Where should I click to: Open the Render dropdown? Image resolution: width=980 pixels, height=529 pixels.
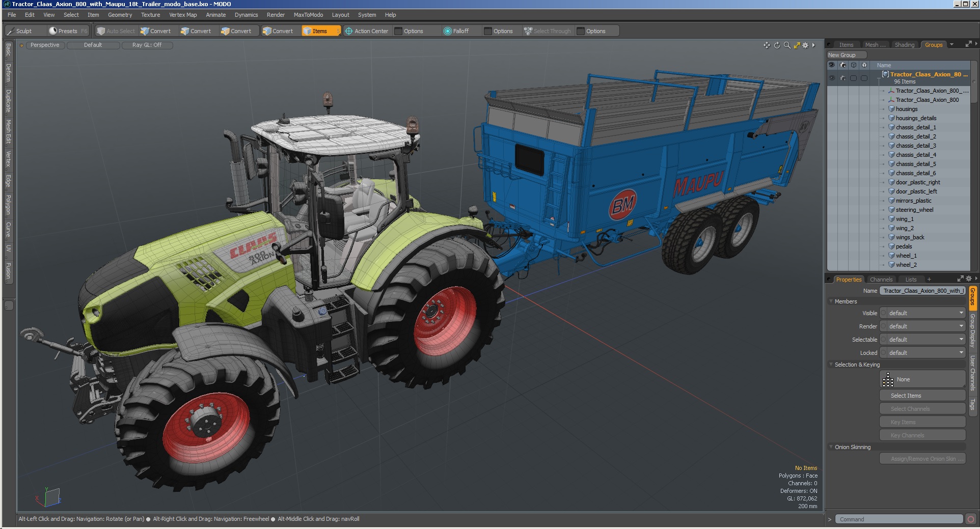pyautogui.click(x=923, y=326)
